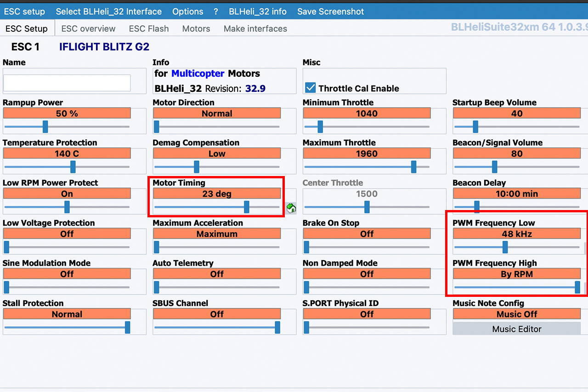Click the Low RPM Power Protect On value
The height and width of the screenshot is (392, 588).
[x=67, y=193]
